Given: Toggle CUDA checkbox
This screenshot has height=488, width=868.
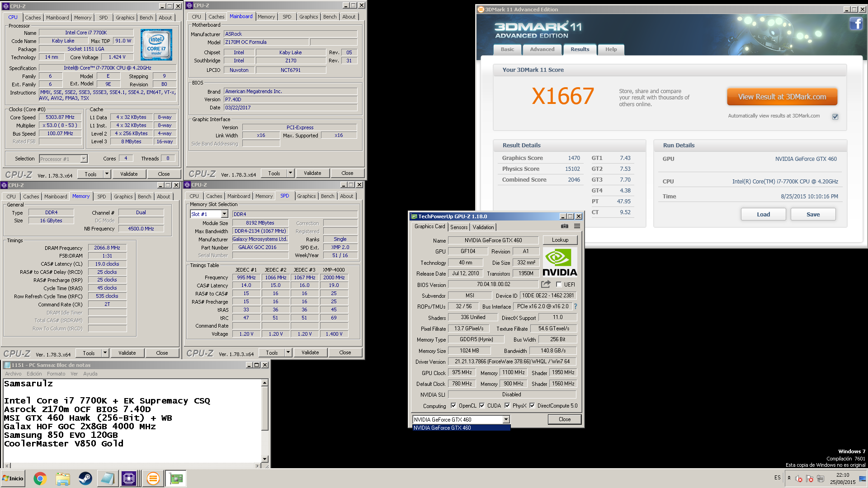Looking at the screenshot, I should [x=482, y=406].
